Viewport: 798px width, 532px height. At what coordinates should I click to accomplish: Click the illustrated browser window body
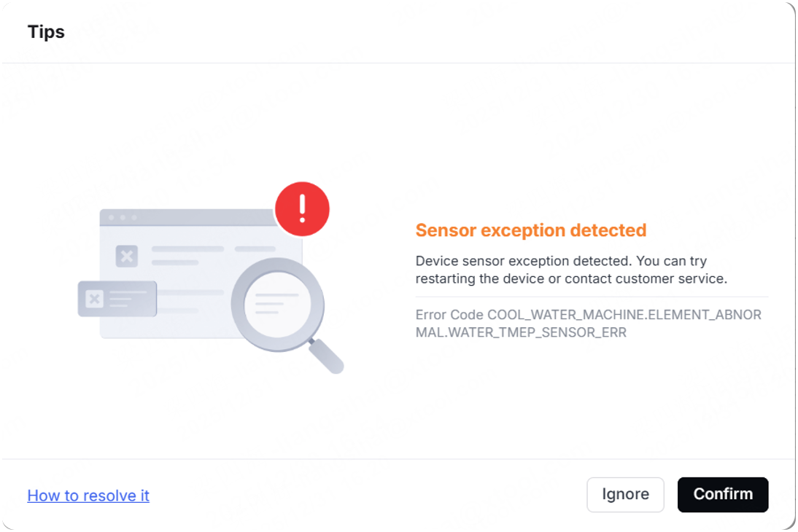[201, 273]
